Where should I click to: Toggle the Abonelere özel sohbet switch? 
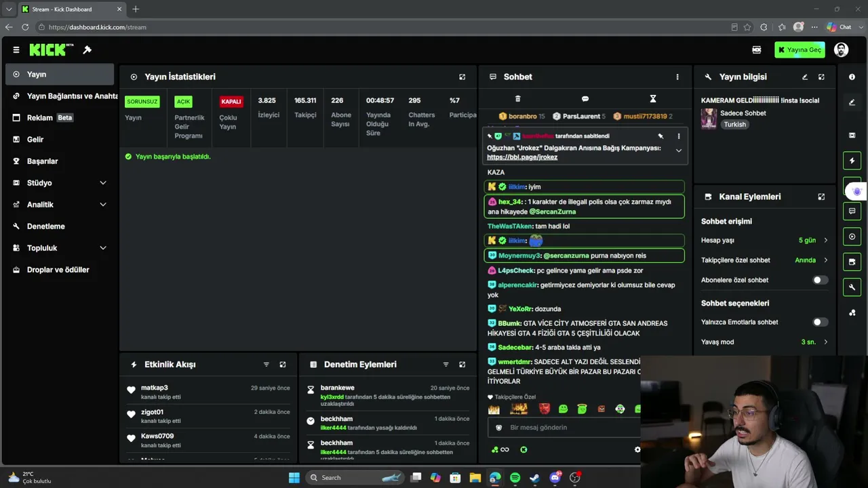tap(820, 280)
